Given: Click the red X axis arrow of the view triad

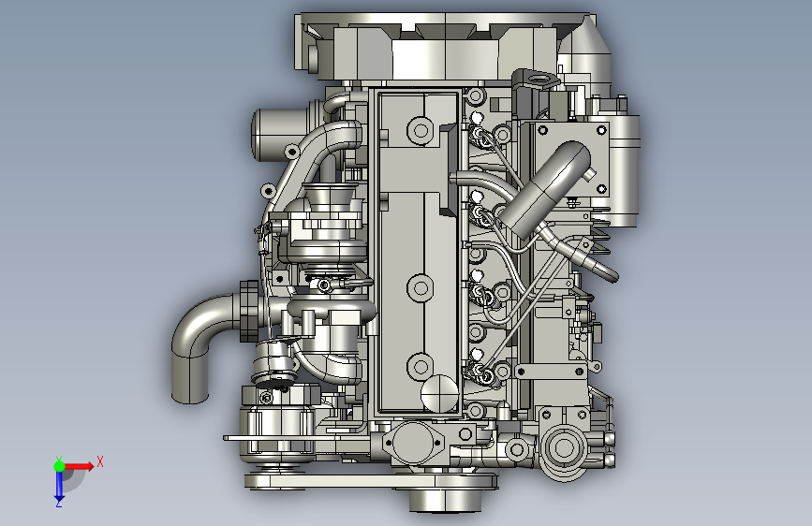Looking at the screenshot, I should click(x=80, y=466).
